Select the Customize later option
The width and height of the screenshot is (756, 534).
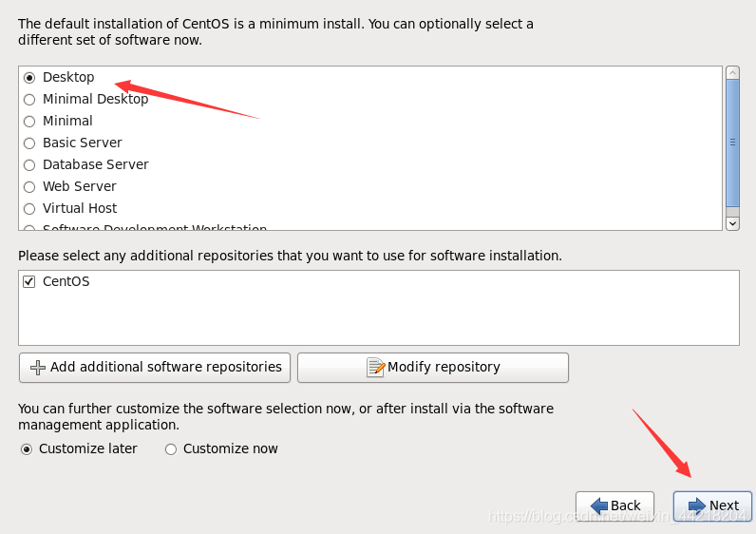[27, 449]
